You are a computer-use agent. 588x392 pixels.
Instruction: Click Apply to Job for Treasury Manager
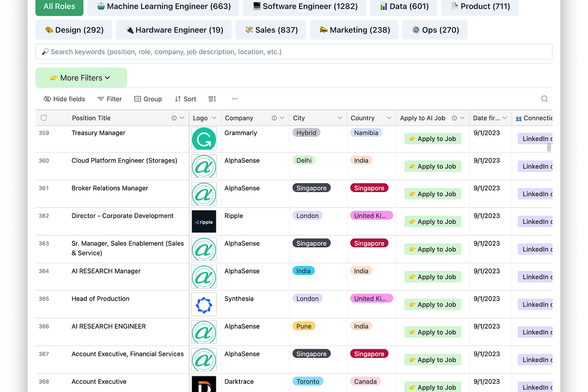point(432,138)
